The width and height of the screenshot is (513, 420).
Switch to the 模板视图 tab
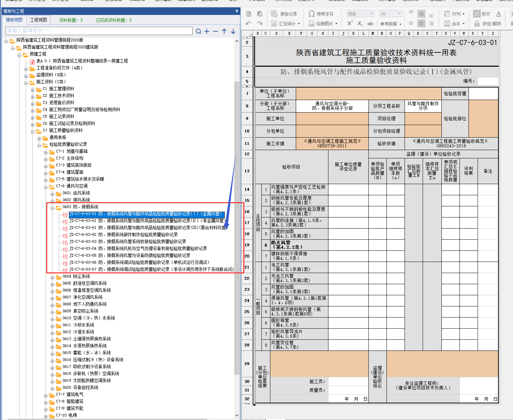click(14, 20)
